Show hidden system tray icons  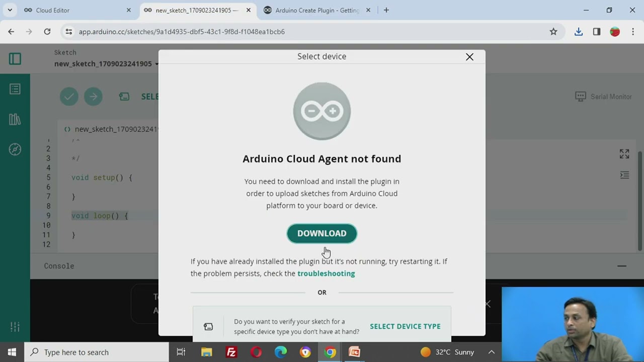(492, 352)
